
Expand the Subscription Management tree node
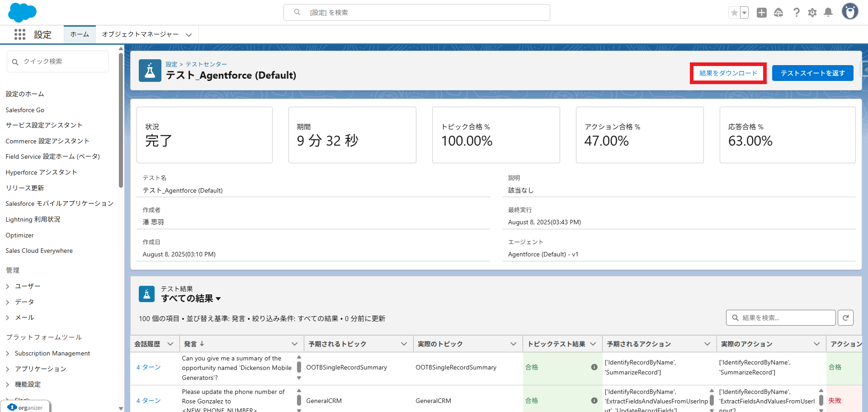click(8, 354)
